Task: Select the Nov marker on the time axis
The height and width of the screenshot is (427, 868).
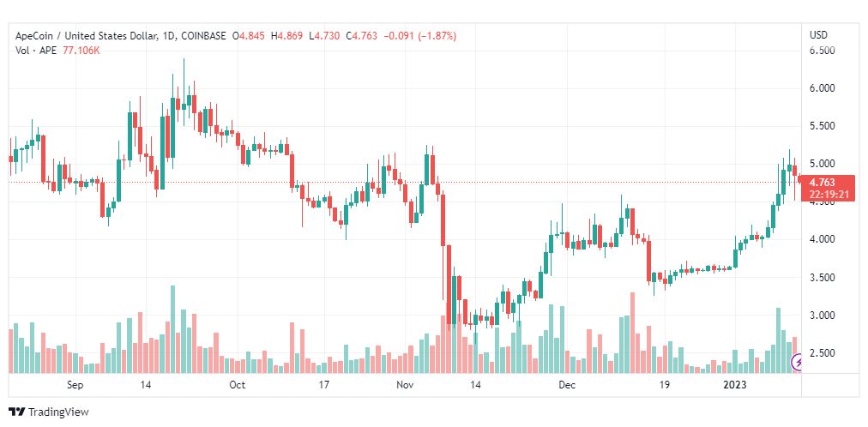Action: (x=405, y=385)
